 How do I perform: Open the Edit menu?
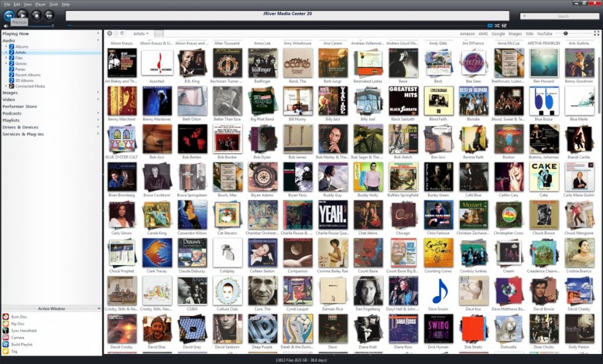(x=17, y=4)
